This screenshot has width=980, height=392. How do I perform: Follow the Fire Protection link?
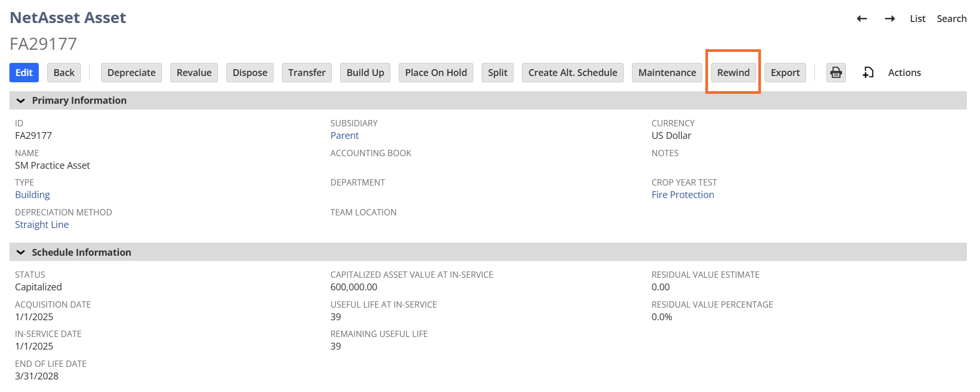pyautogui.click(x=682, y=195)
